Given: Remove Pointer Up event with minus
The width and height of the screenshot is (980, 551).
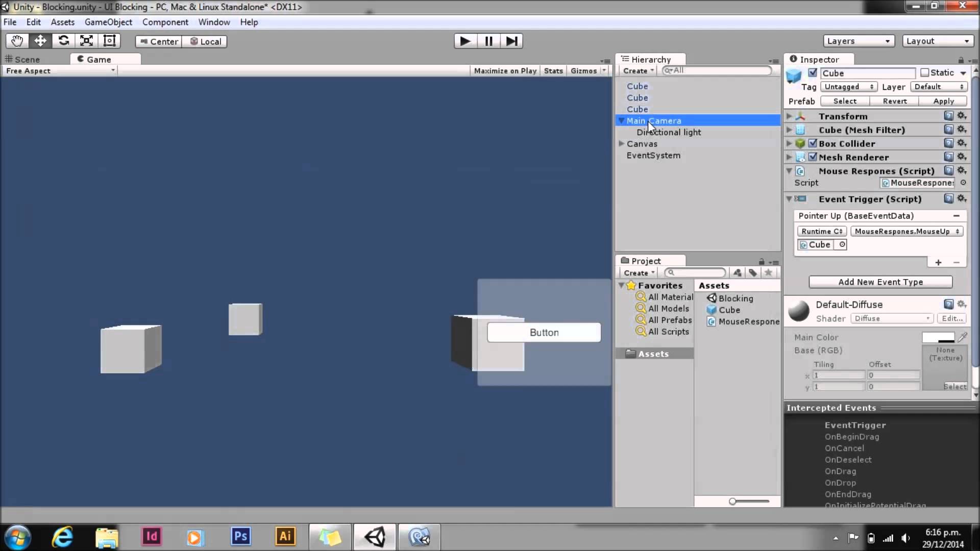Looking at the screenshot, I should click(956, 216).
